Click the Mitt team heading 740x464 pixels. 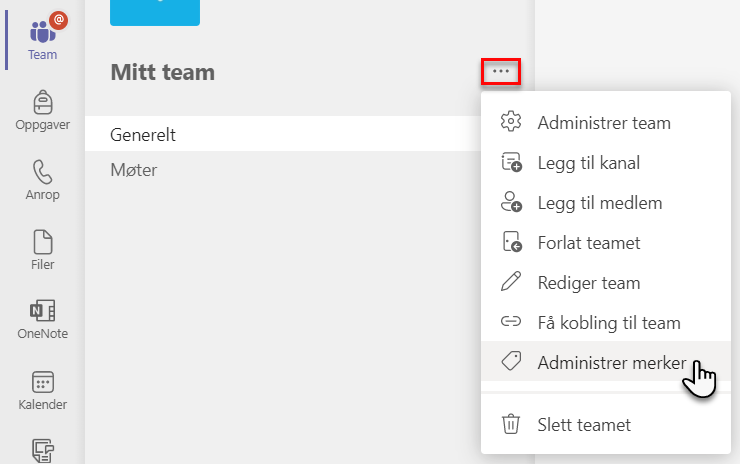162,72
